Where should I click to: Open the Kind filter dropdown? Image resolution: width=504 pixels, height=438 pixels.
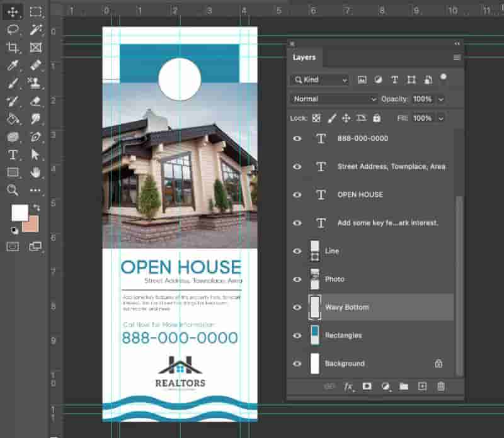point(320,80)
